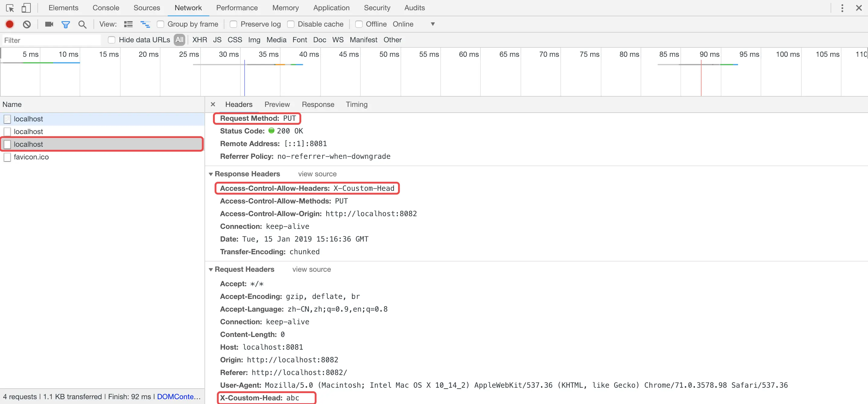Viewport: 868px width, 404px height.
Task: Open the network throttling dropdown
Action: 433,24
